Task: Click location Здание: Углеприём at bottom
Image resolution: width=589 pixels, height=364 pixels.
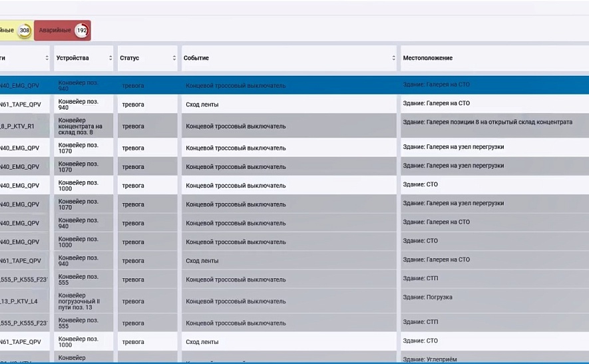Action: (430, 359)
